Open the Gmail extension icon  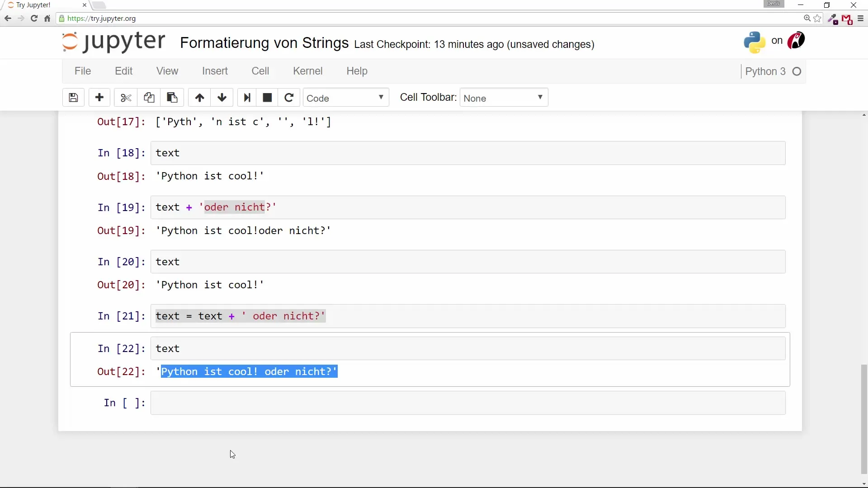847,19
